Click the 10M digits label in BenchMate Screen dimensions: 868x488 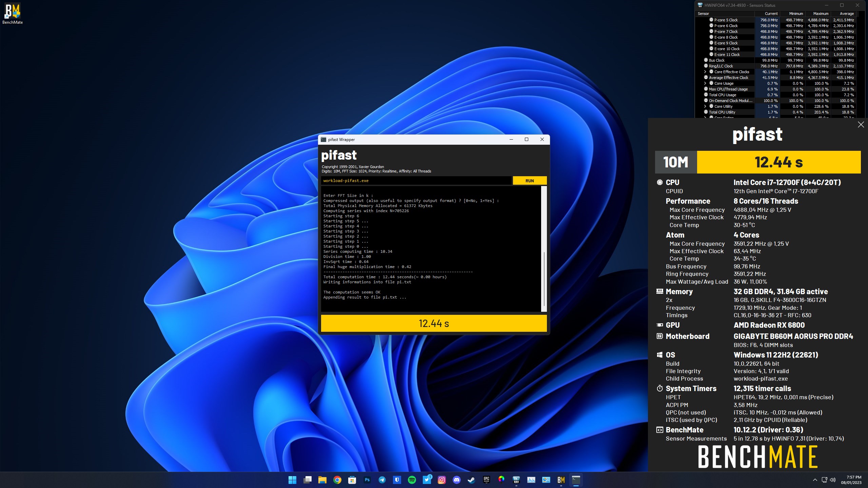676,162
